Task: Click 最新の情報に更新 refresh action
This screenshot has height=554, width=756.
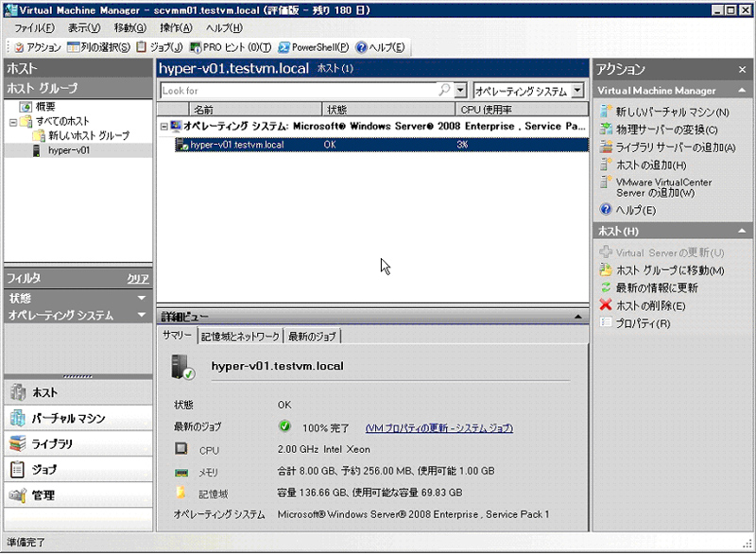Action: click(648, 287)
